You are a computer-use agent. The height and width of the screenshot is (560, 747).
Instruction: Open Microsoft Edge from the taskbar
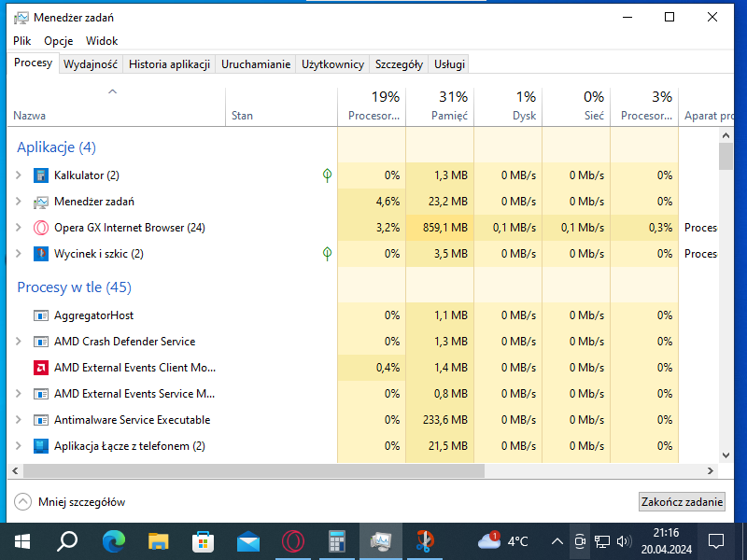[114, 541]
